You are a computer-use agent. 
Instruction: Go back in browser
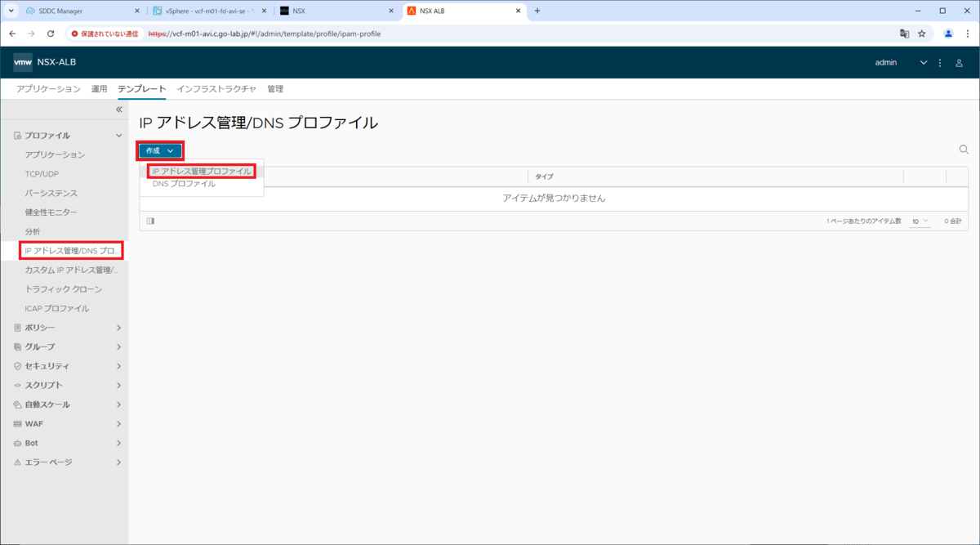click(x=12, y=34)
